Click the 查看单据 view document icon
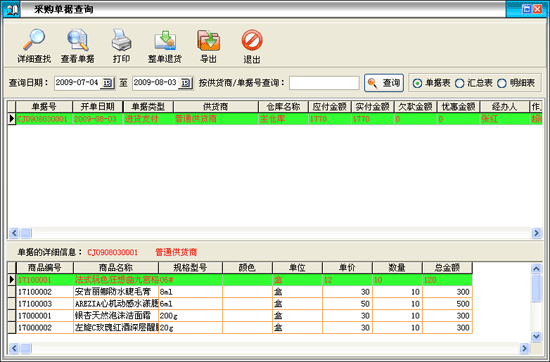This screenshot has width=550, height=362. point(78,39)
